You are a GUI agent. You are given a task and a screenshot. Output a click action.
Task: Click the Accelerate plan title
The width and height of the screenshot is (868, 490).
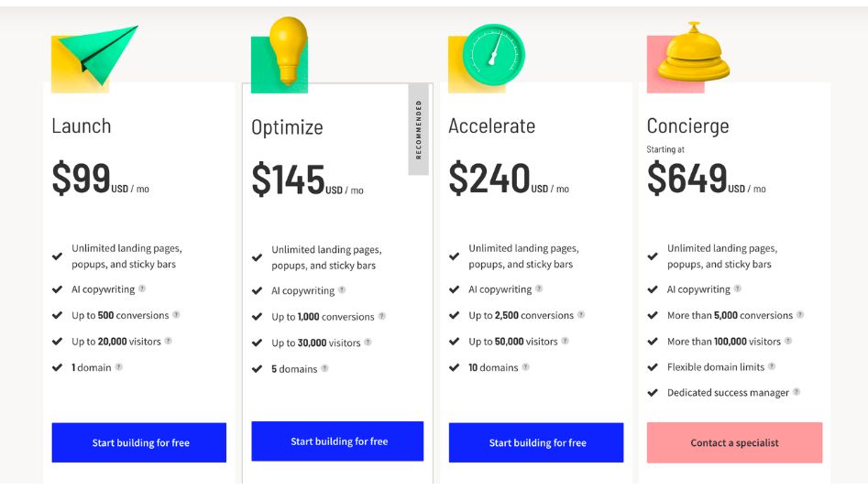(x=491, y=125)
